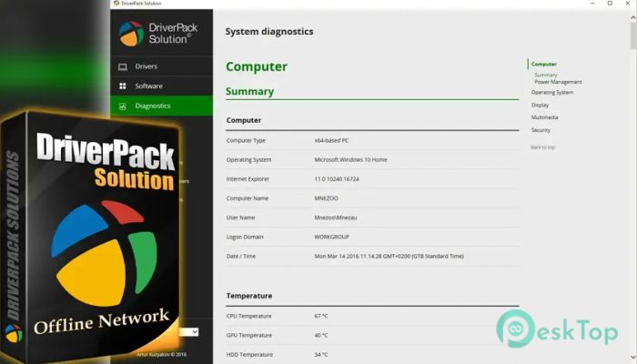
Task: Click Microsoft Windows 10 Home value
Action: [350, 159]
